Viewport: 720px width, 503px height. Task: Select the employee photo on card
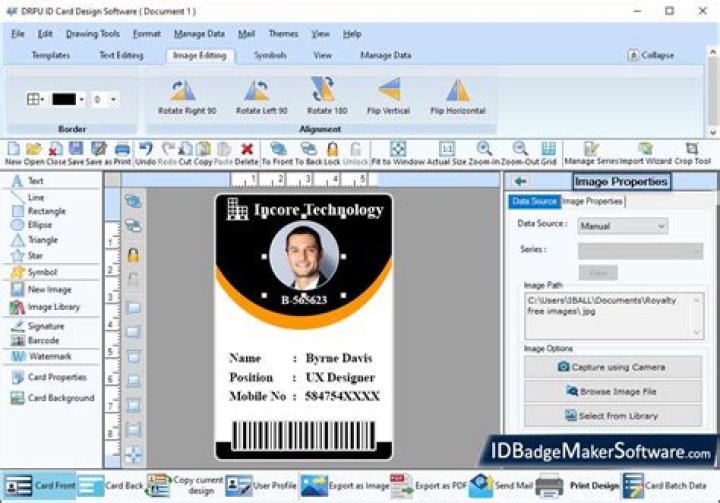click(x=304, y=256)
